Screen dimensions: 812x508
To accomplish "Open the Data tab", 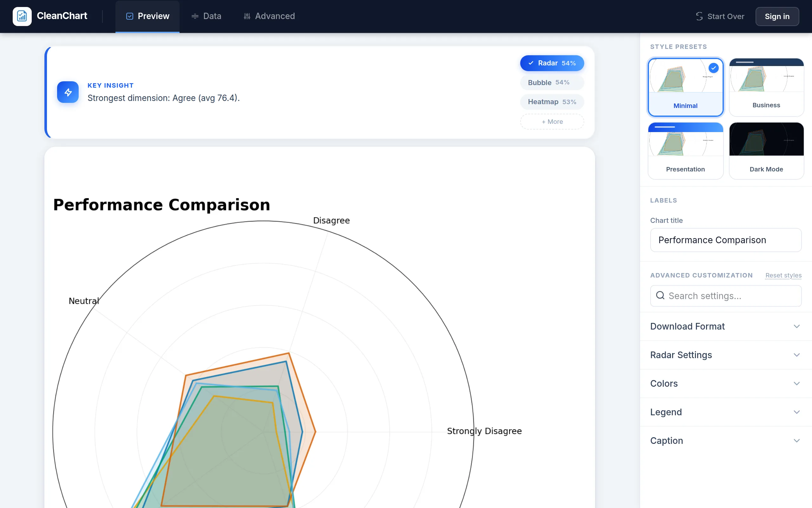I will [206, 16].
